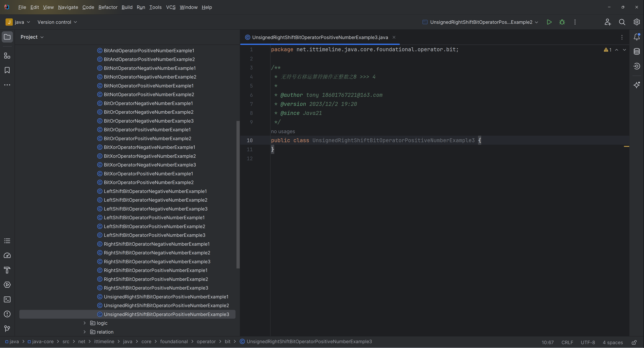The height and width of the screenshot is (348, 644).
Task: Open the Terminal tool window icon
Action: 7,299
